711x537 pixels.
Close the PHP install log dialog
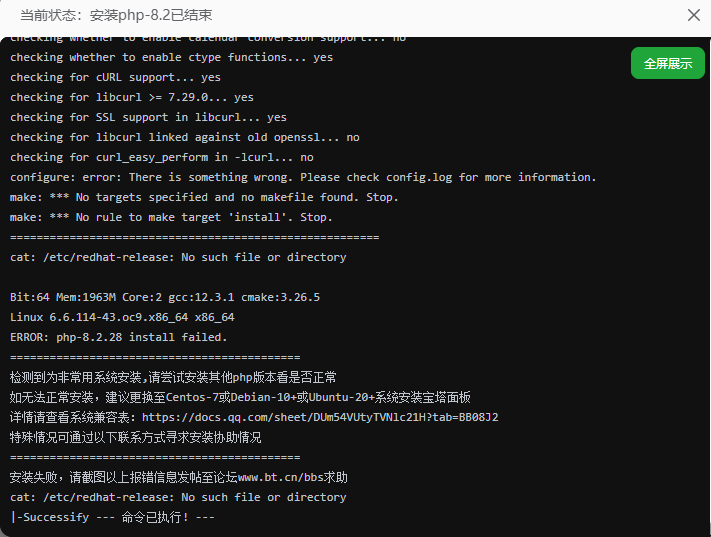pyautogui.click(x=693, y=15)
